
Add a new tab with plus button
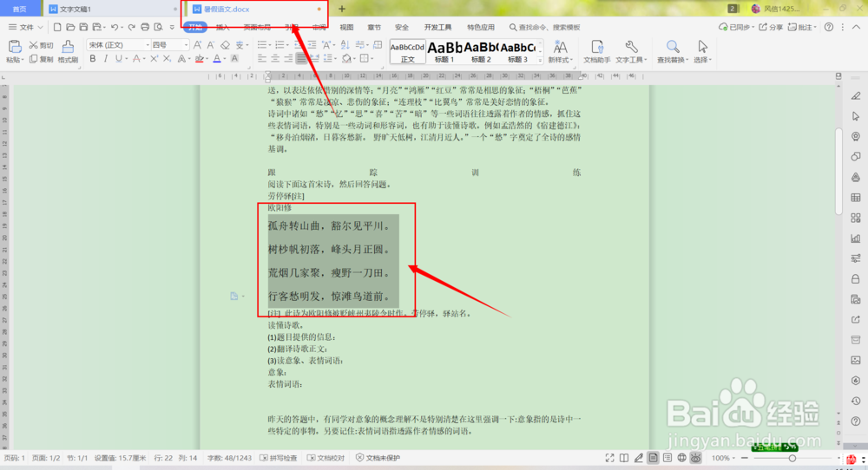[341, 9]
